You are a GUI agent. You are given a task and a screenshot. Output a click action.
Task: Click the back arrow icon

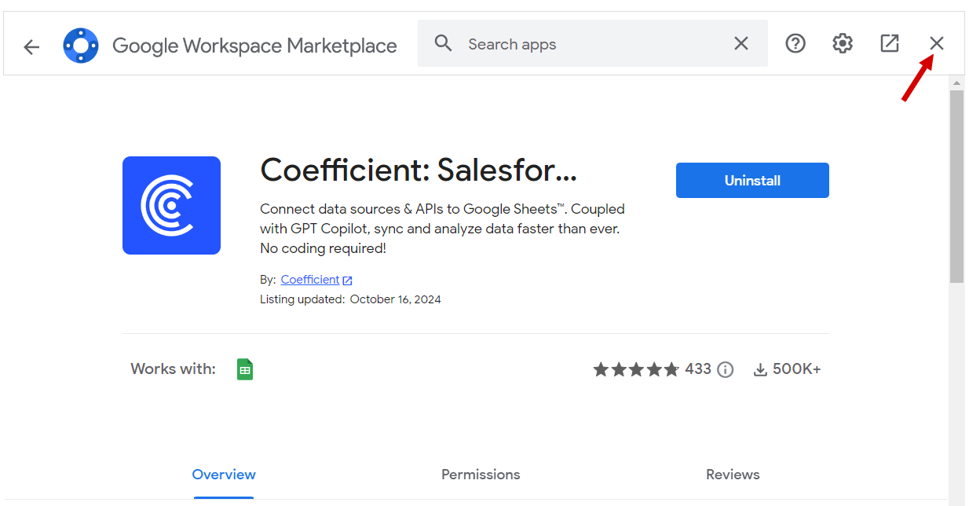click(31, 47)
